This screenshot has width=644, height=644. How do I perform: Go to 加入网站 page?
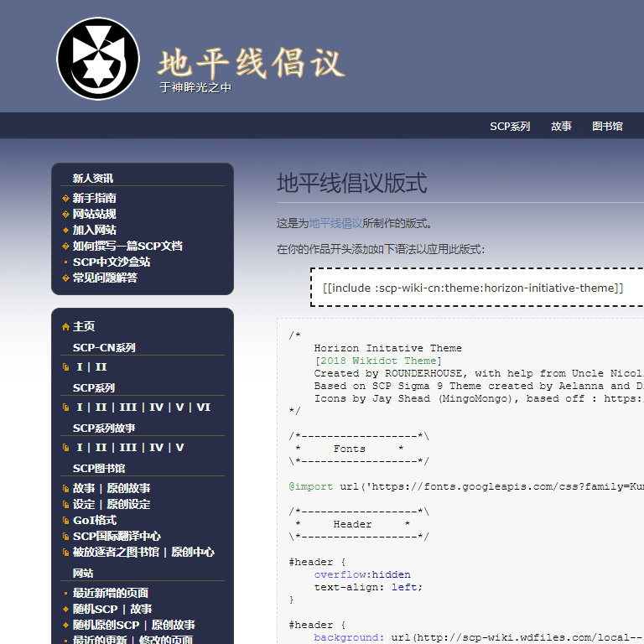94,230
